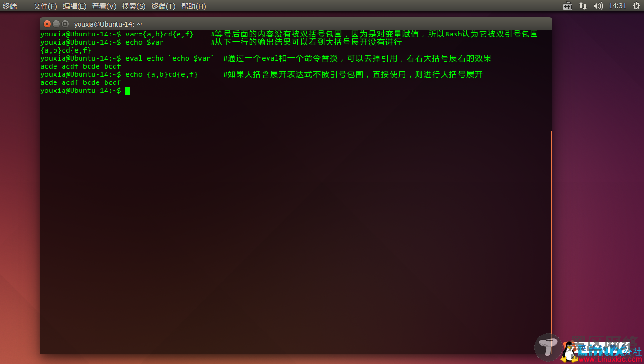Click the terminal title youxia@Ubuntu-14: ~
The width and height of the screenshot is (644, 364).
point(108,24)
